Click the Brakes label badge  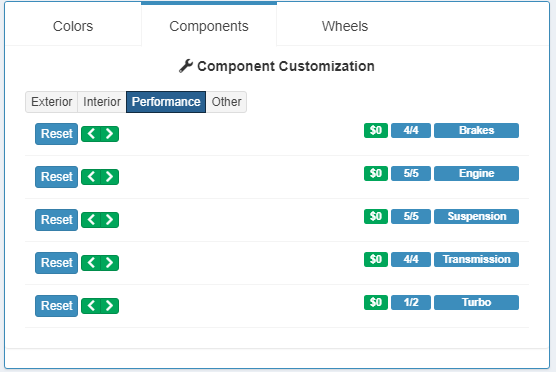pos(476,130)
